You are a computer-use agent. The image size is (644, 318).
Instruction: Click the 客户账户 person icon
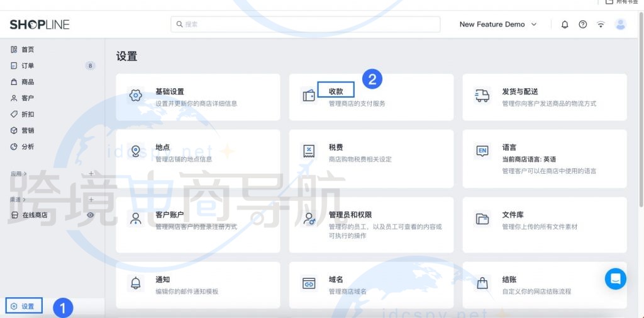[x=136, y=219]
